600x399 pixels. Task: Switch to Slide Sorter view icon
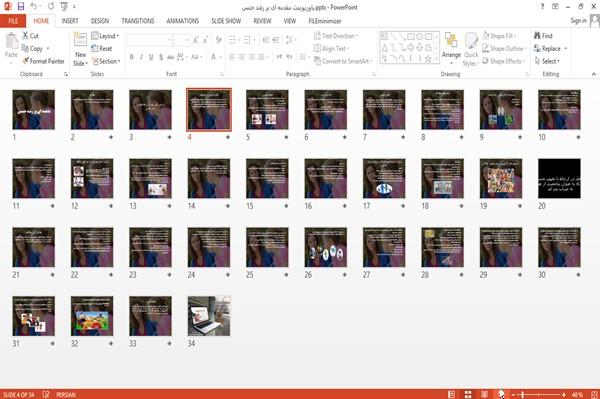pyautogui.click(x=468, y=394)
